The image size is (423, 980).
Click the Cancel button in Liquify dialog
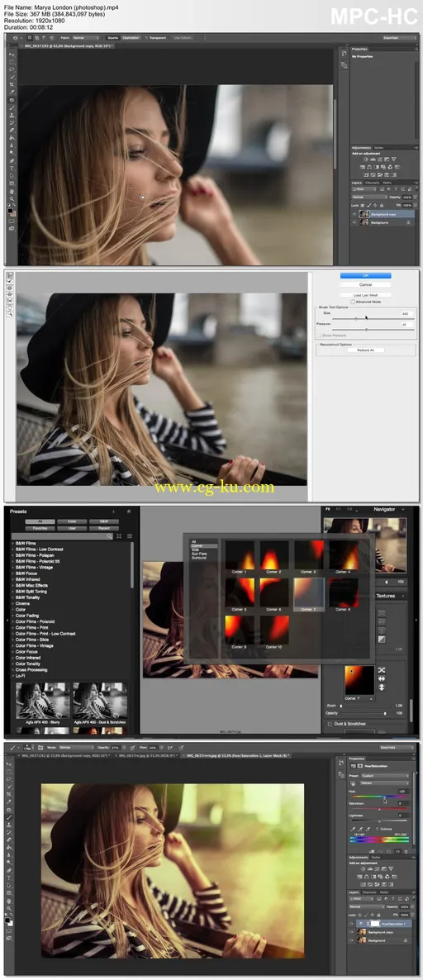coord(365,285)
